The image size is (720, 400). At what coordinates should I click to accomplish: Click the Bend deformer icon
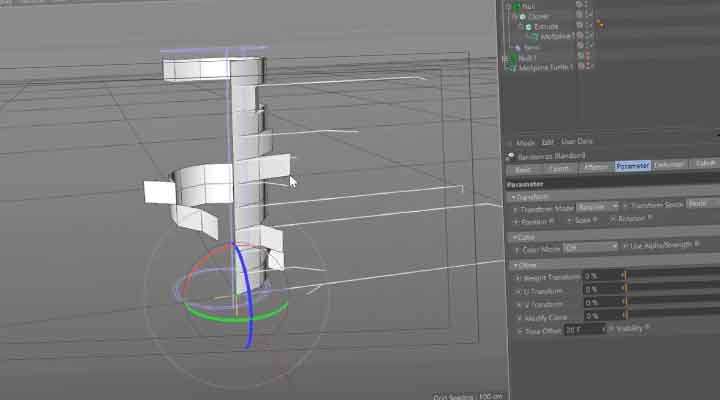[518, 47]
